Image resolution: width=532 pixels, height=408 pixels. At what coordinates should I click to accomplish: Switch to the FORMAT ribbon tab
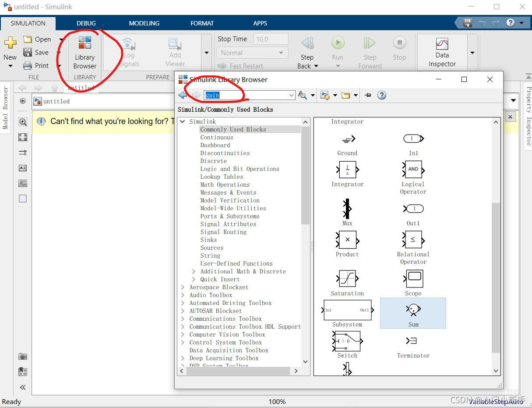pyautogui.click(x=202, y=23)
